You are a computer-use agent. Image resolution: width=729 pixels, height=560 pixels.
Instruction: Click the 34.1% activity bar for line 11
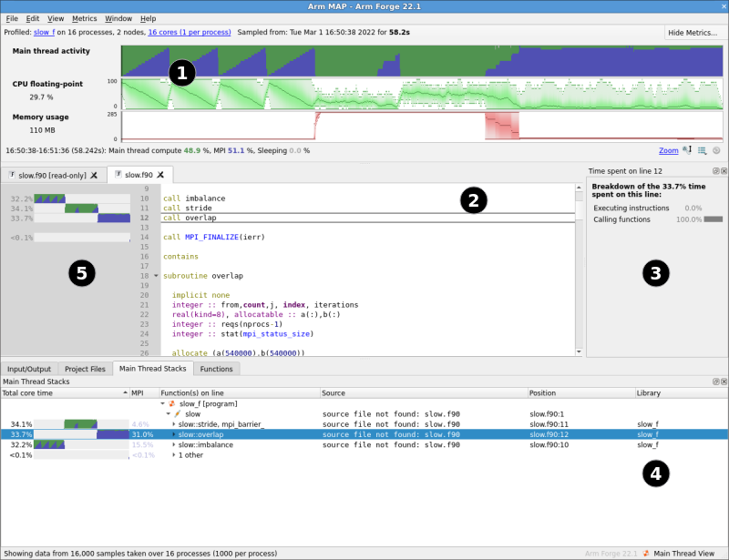(82, 209)
